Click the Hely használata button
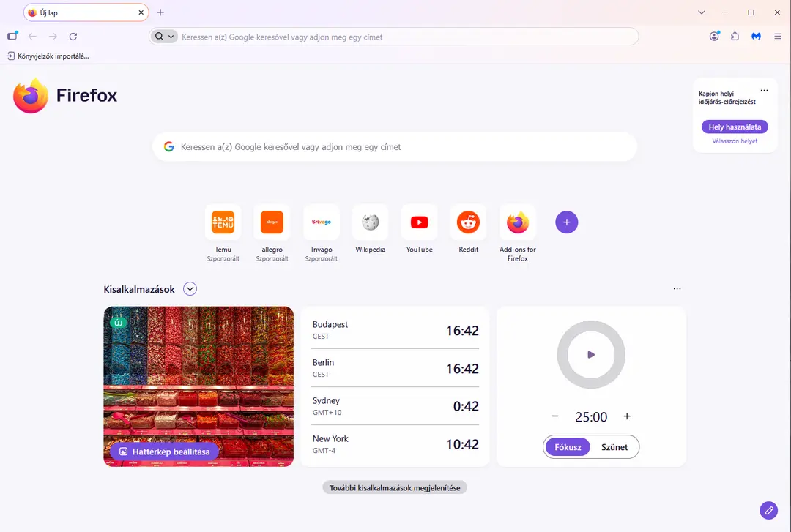 pos(735,127)
